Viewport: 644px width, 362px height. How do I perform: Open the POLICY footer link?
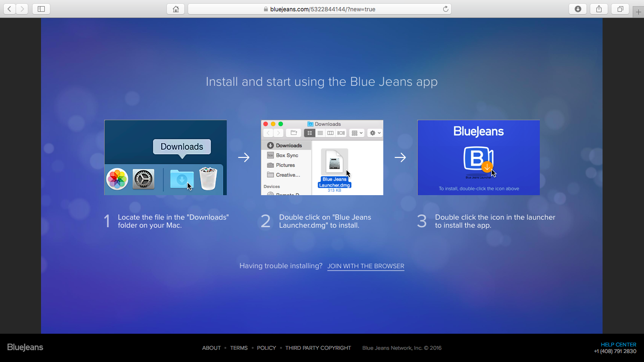(x=266, y=348)
